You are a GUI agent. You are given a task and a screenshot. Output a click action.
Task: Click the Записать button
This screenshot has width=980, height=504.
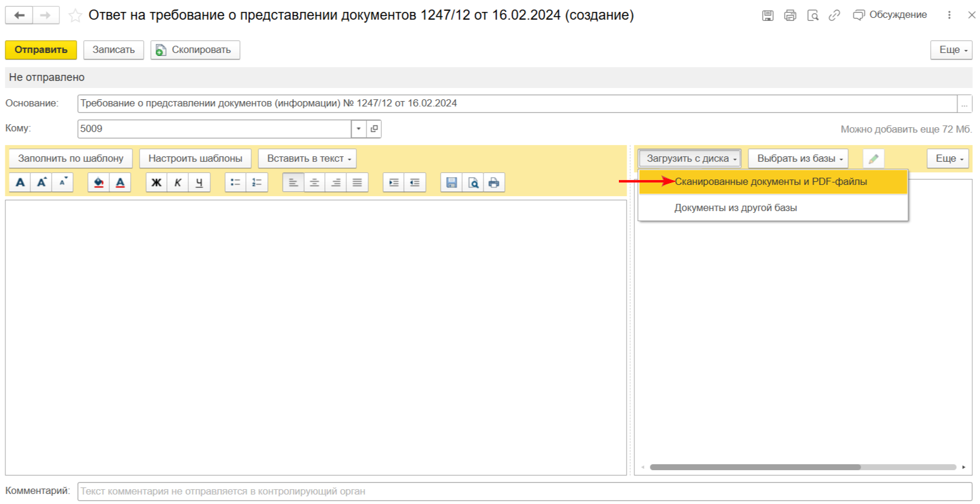113,50
